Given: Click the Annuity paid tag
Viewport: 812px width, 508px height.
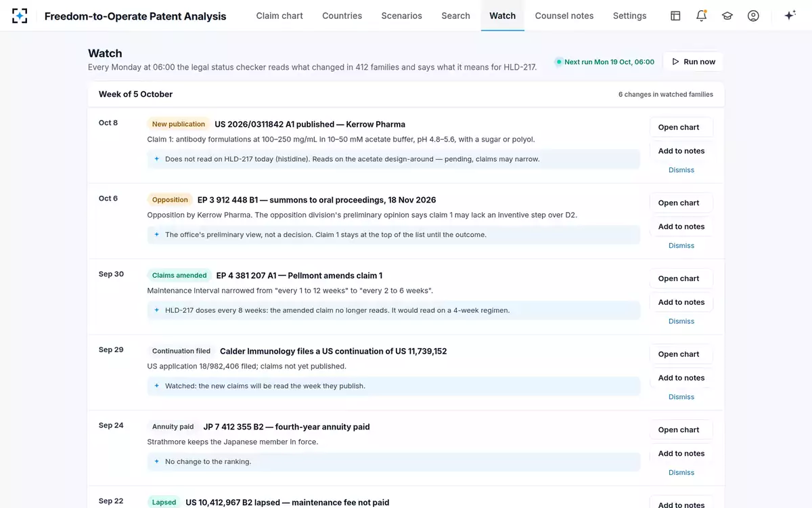Looking at the screenshot, I should [173, 427].
